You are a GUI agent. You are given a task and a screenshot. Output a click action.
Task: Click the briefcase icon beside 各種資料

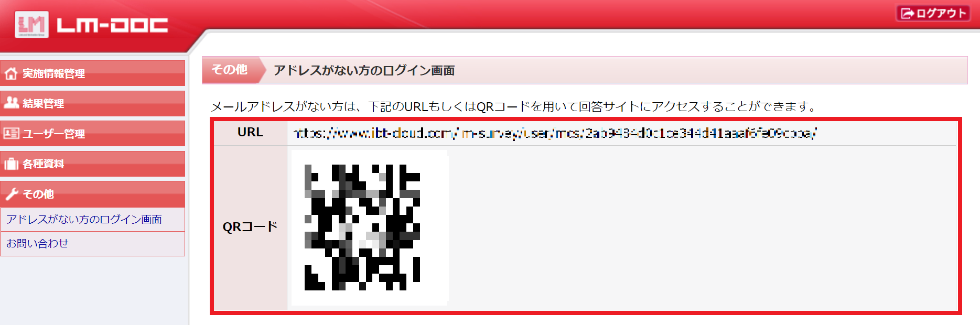click(11, 164)
